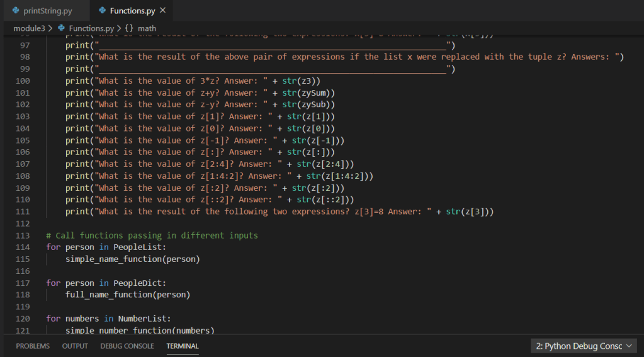Click line number 120 in the gutter
644x357 pixels.
[23, 319]
